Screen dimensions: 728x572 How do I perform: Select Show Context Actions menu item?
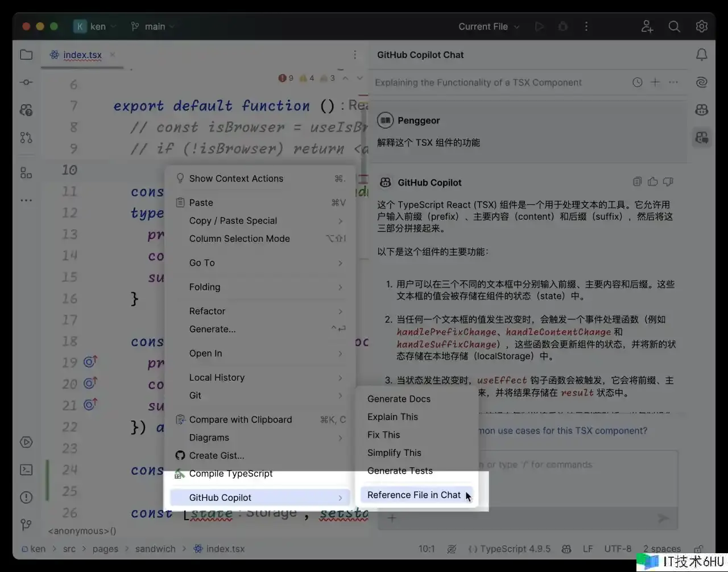261,179
